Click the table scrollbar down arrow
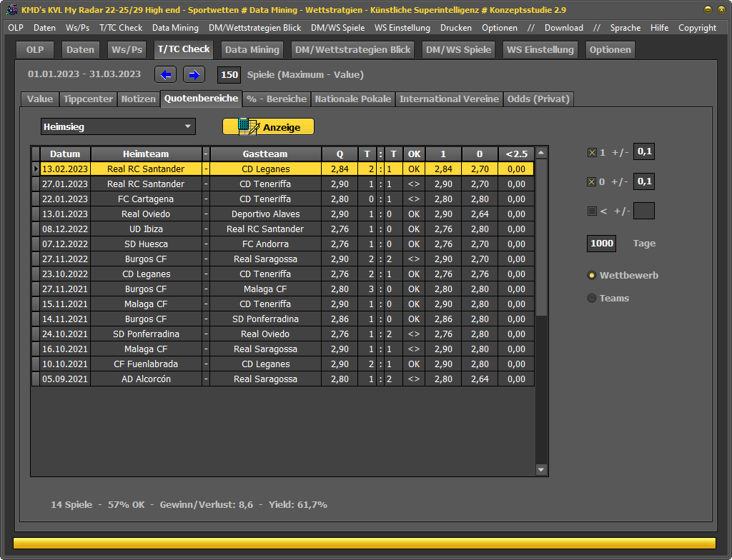732x560 pixels. click(541, 469)
